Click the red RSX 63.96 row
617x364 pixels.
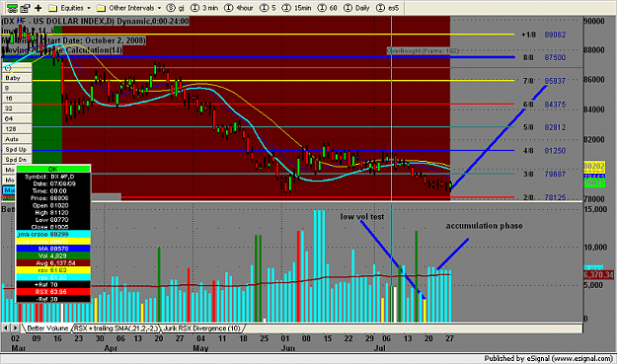[53, 292]
